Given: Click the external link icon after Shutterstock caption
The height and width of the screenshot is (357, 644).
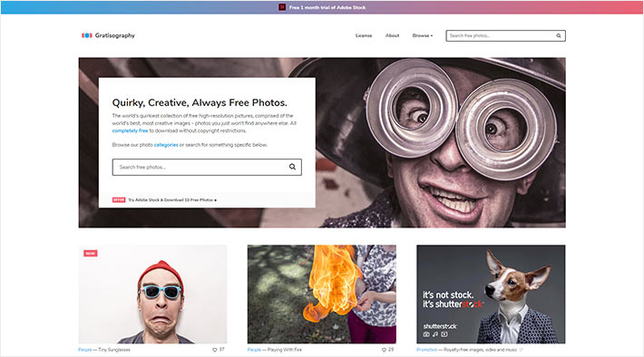Looking at the screenshot, I should 521,350.
